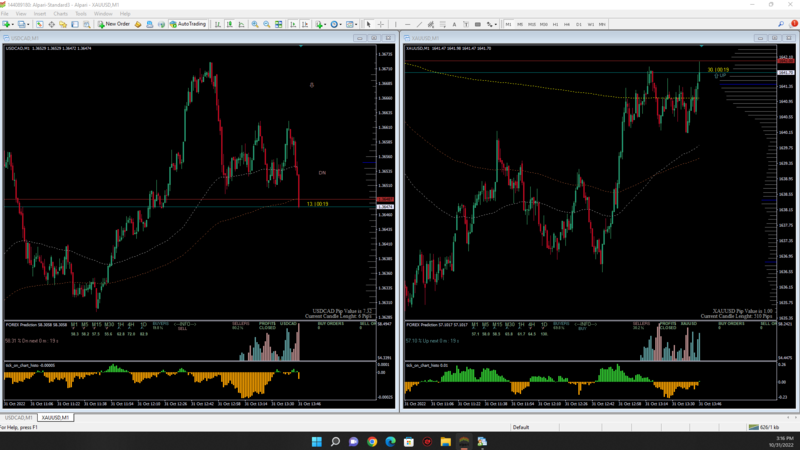Select the draw trendline tool
The width and height of the screenshot is (800, 450).
coord(419,24)
